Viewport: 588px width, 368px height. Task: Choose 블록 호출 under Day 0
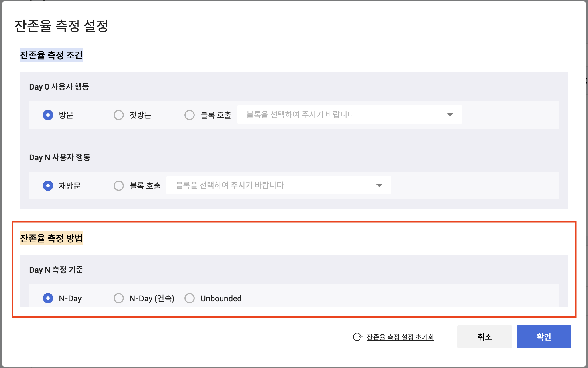[190, 115]
